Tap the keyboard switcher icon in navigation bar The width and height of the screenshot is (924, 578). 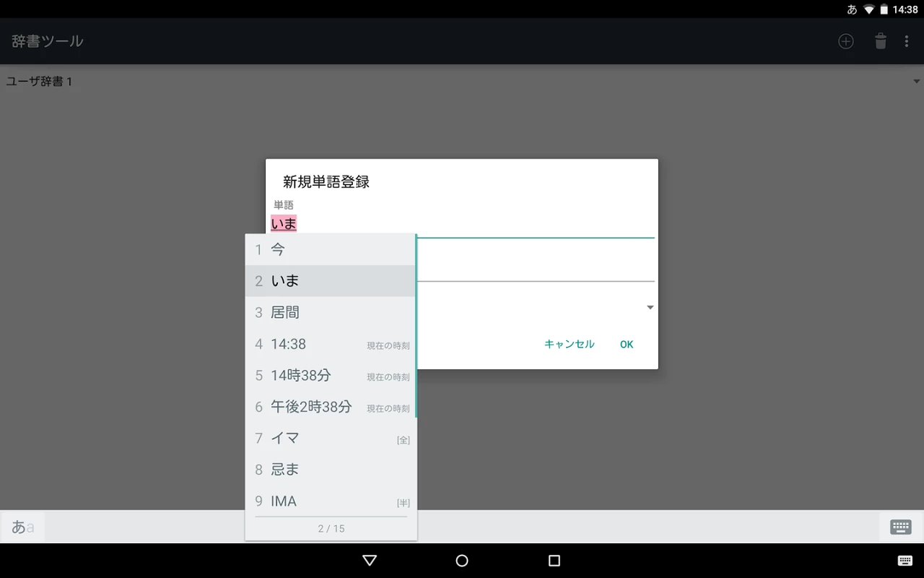coord(905,561)
